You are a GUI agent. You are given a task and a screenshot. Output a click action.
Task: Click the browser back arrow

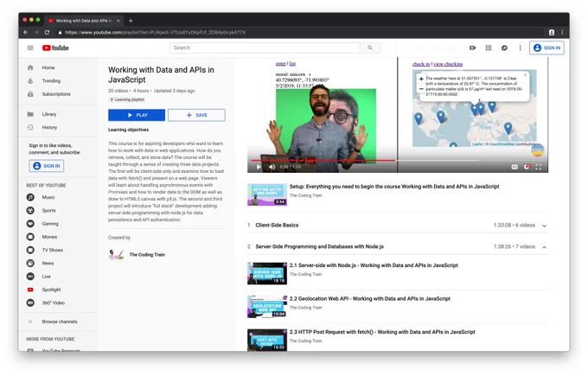click(25, 32)
